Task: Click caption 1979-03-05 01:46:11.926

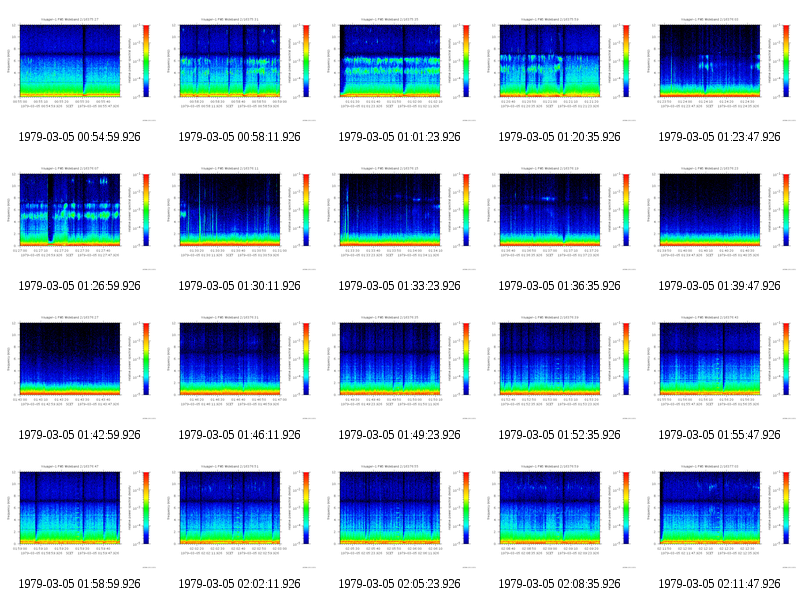Action: 239,435
